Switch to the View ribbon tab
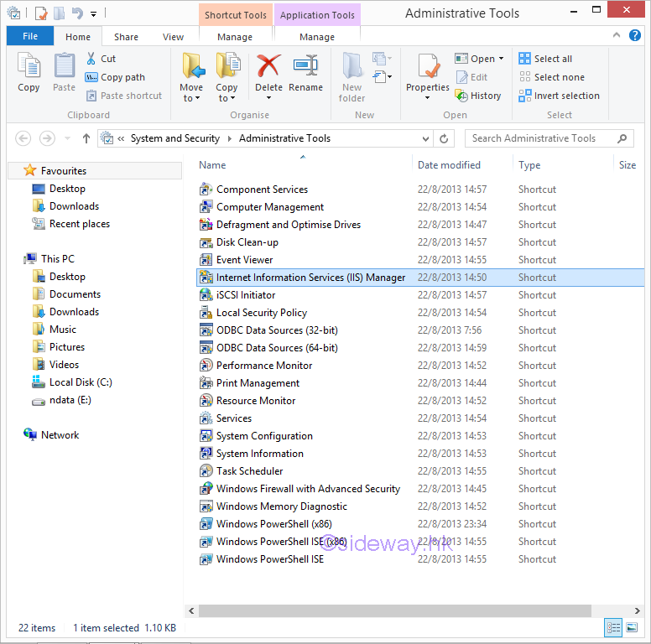Screen dimensions: 651x644 coord(174,37)
